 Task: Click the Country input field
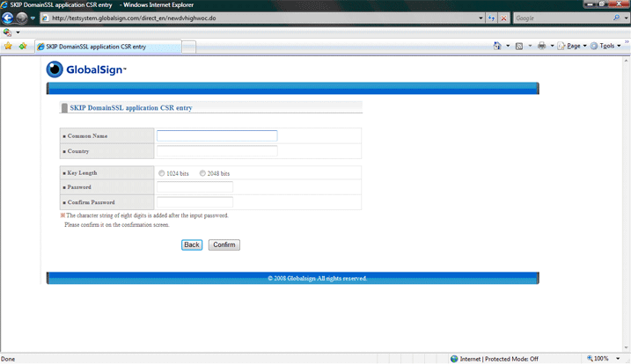(216, 151)
